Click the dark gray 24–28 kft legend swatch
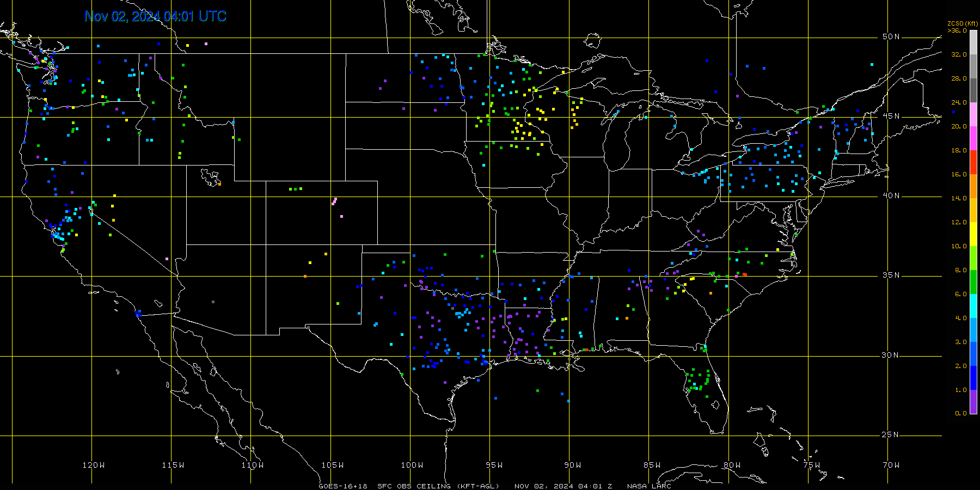Image resolution: width=980 pixels, height=490 pixels. click(x=973, y=90)
